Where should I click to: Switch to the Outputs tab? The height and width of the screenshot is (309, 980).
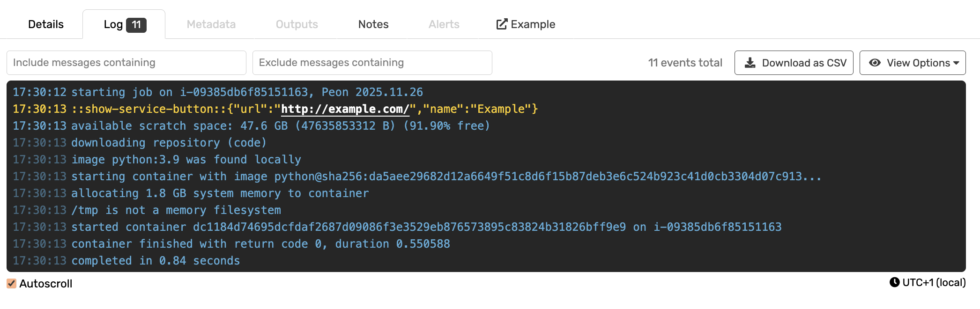[297, 24]
